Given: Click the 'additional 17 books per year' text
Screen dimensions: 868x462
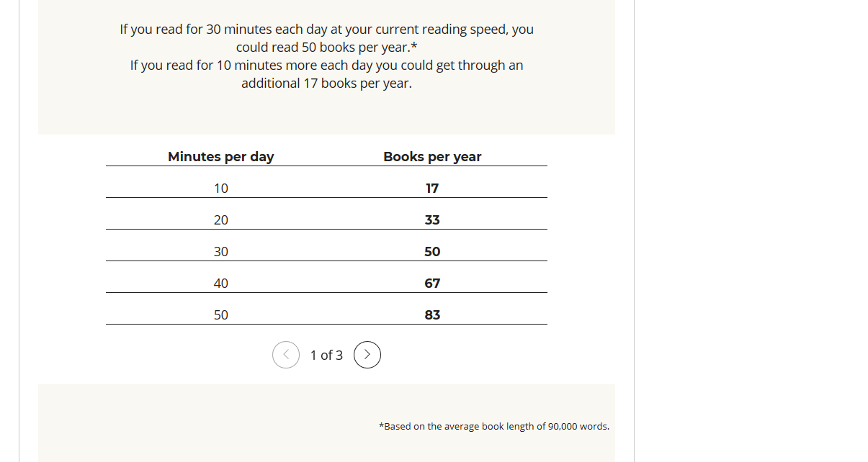Looking at the screenshot, I should pos(326,83).
